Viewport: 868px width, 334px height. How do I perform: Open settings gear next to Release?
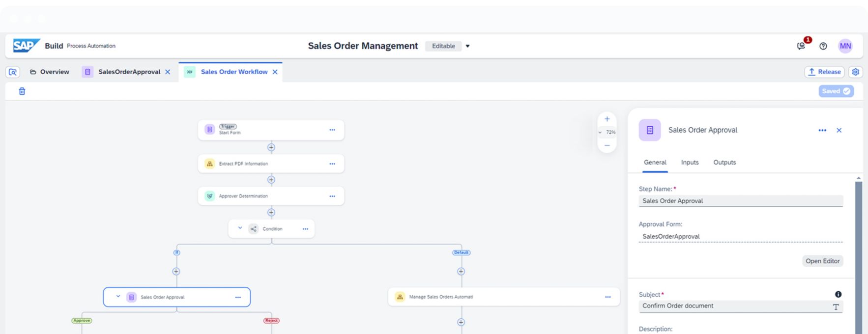(x=856, y=72)
